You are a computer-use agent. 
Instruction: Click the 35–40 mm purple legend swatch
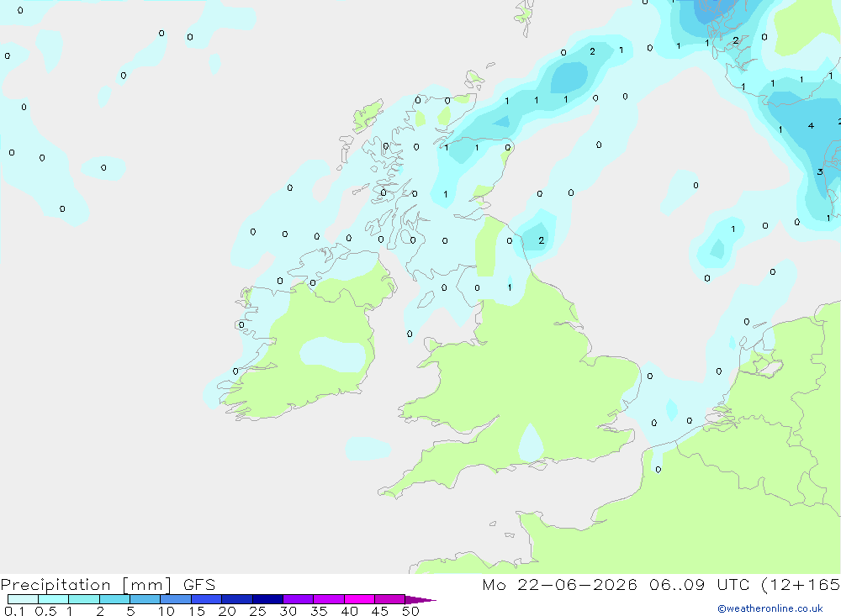point(329,599)
